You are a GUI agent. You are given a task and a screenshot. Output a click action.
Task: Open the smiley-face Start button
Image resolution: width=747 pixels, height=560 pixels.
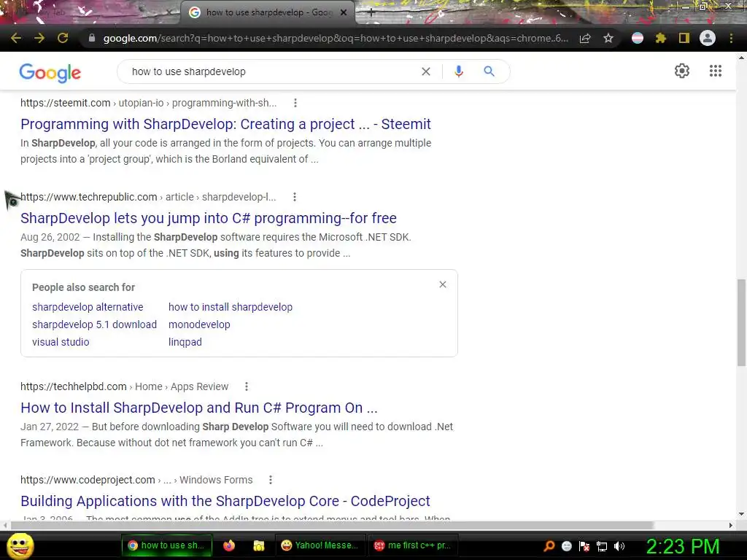point(20,545)
